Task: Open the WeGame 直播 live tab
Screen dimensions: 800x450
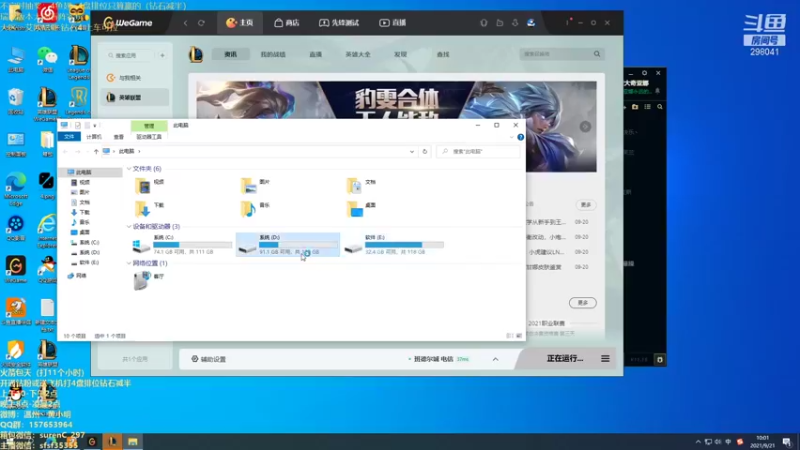Action: click(x=392, y=22)
